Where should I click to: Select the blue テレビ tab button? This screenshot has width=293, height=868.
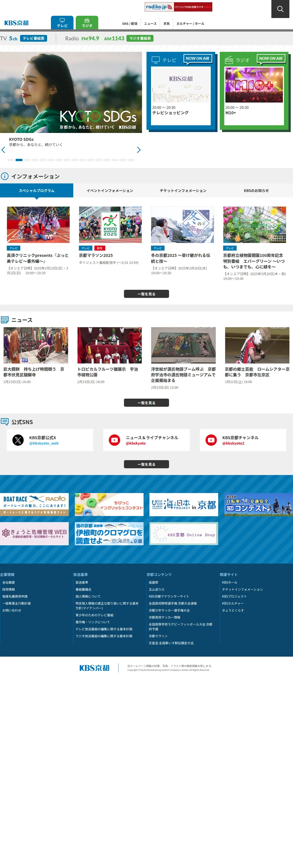pos(62,23)
